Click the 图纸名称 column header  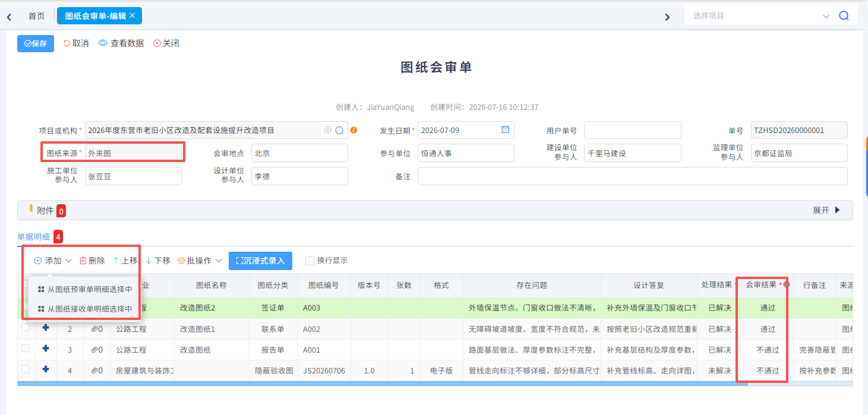click(x=212, y=285)
